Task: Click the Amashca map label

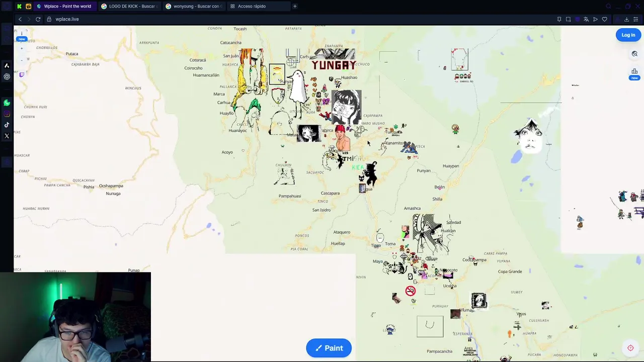Action: coord(412,208)
